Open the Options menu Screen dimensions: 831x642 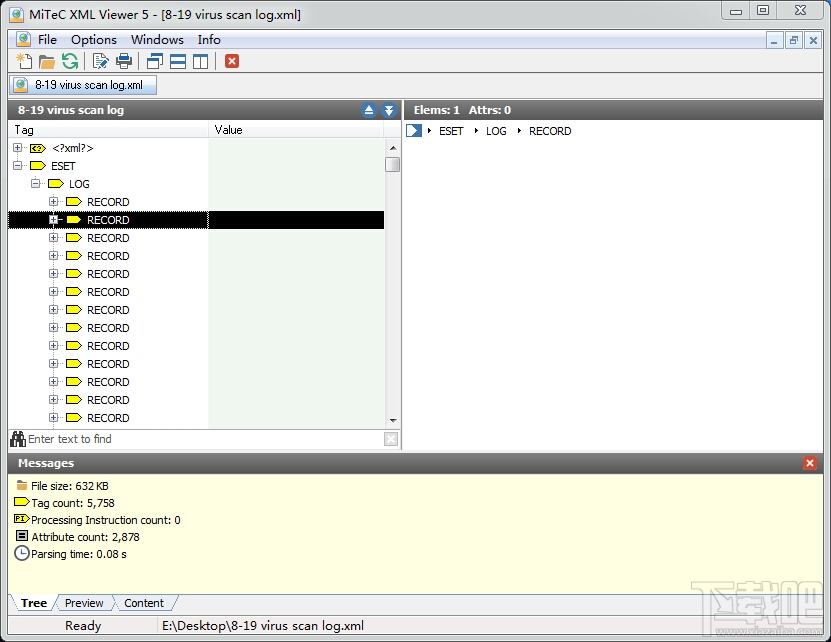pos(94,40)
